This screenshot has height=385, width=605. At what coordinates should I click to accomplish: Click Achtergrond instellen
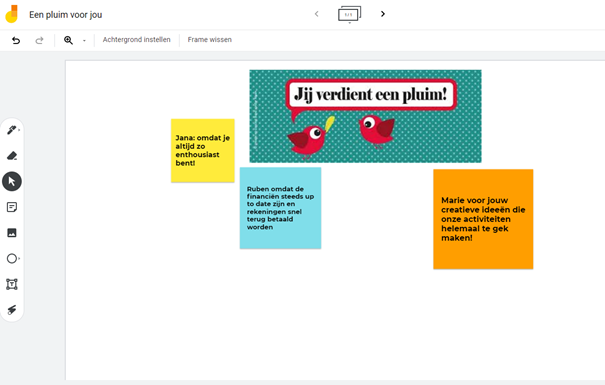point(137,40)
